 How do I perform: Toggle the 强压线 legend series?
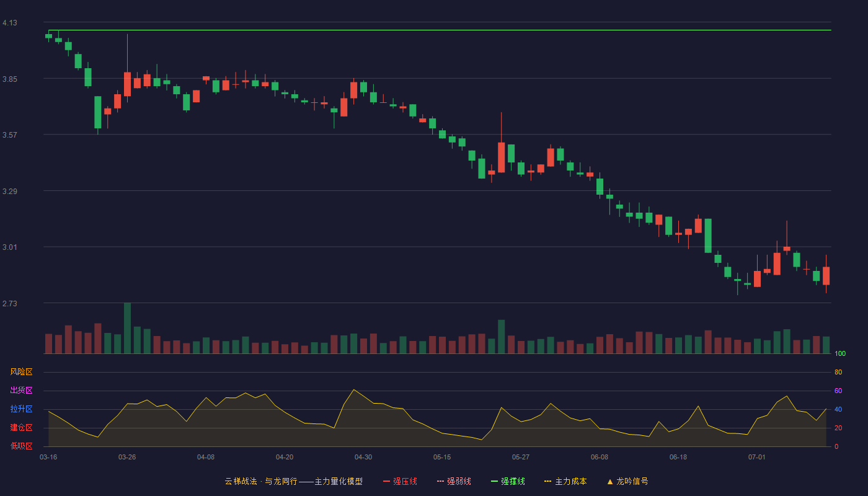[x=400, y=481]
